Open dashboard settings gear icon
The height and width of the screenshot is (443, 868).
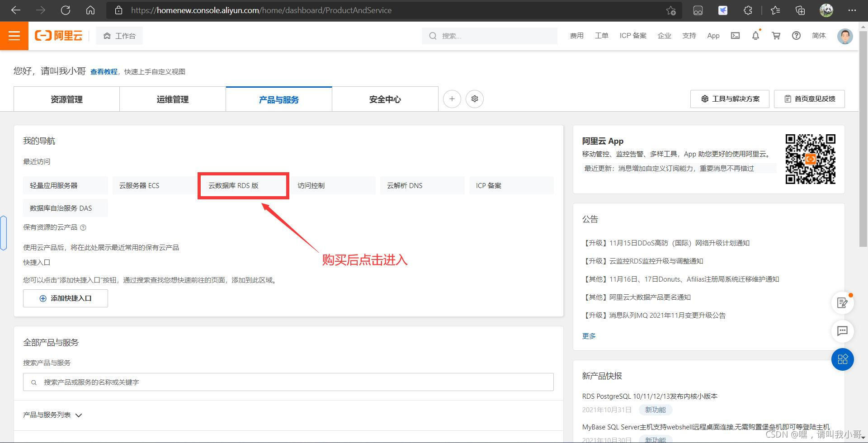[x=474, y=99]
